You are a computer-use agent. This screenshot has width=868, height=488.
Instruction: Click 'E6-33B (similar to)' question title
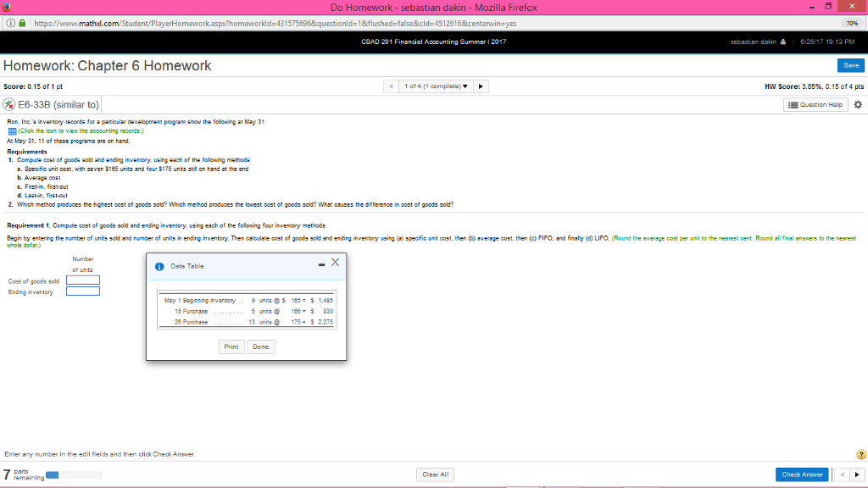(58, 104)
